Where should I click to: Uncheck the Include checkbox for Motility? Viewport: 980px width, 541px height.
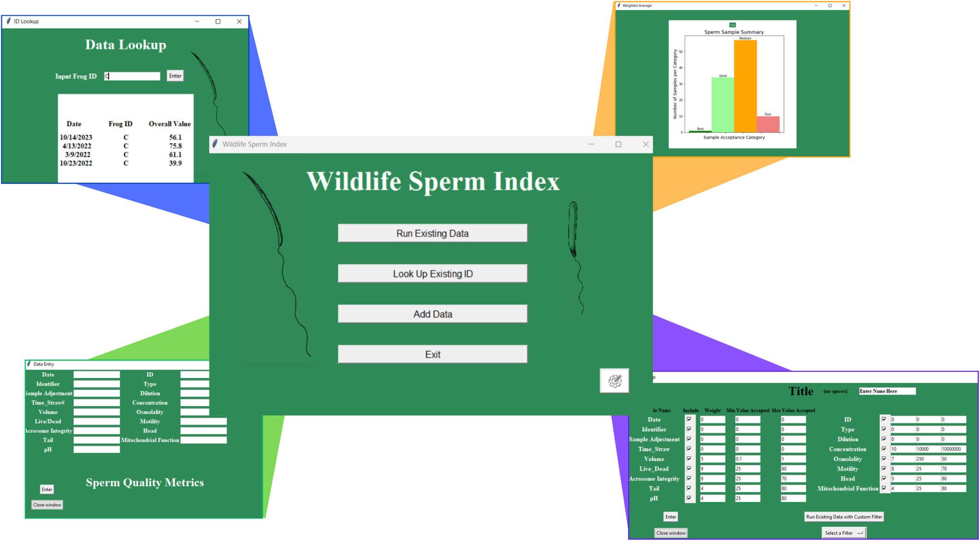884,469
